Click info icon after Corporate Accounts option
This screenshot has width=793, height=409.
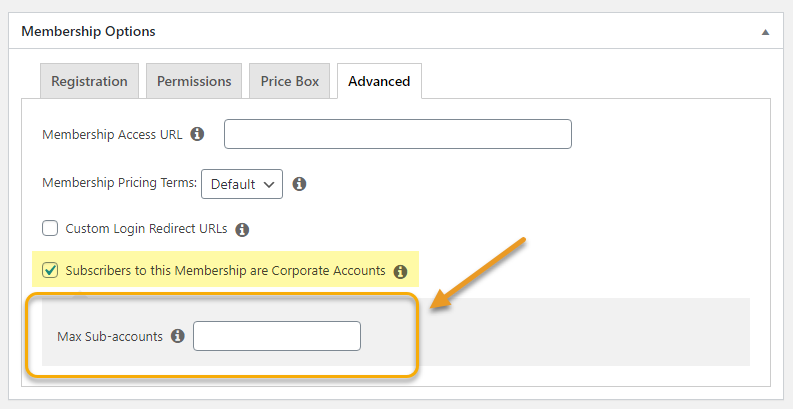(x=400, y=271)
